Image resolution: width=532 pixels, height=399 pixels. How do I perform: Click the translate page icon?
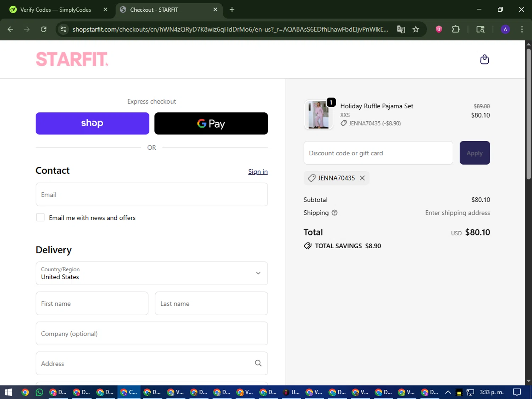[x=401, y=29]
